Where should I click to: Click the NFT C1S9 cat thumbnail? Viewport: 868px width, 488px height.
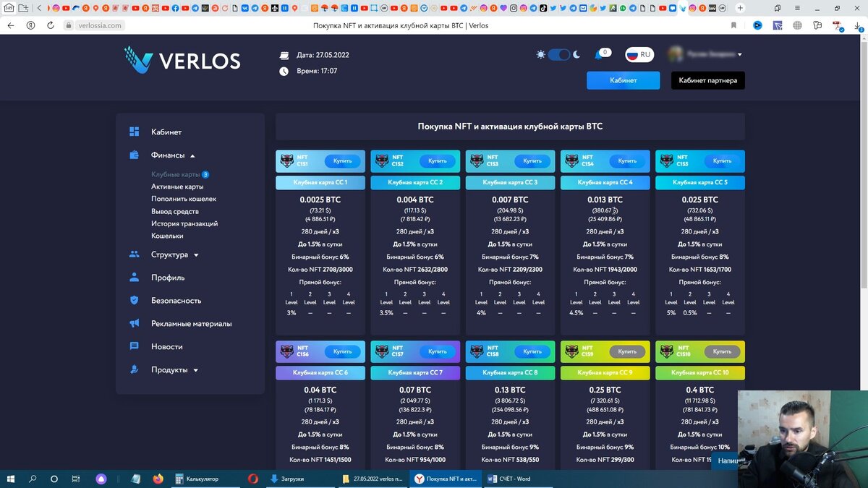click(x=571, y=352)
